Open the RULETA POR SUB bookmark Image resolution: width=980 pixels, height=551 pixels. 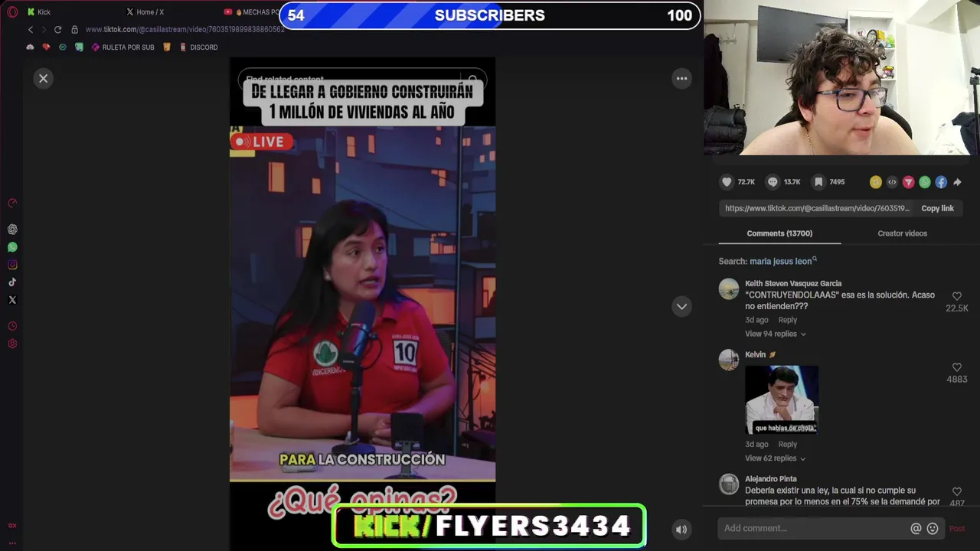[x=122, y=47]
